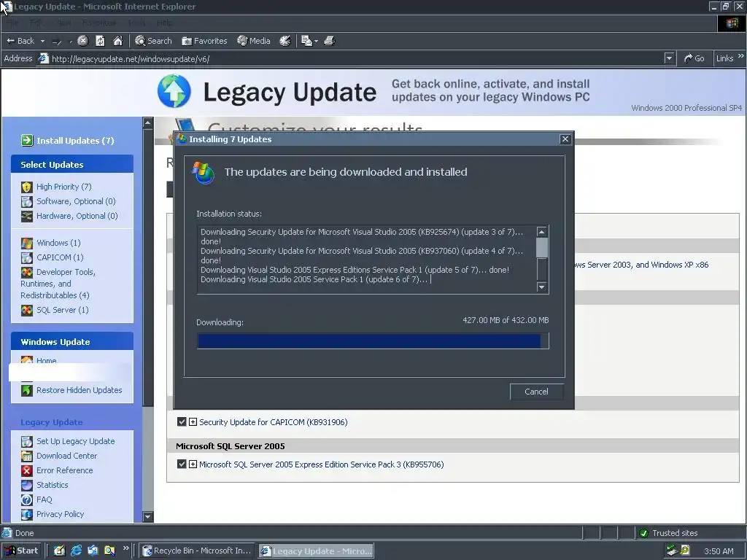Click the Restore Hidden Updates icon
This screenshot has height=560, width=747.
click(27, 391)
